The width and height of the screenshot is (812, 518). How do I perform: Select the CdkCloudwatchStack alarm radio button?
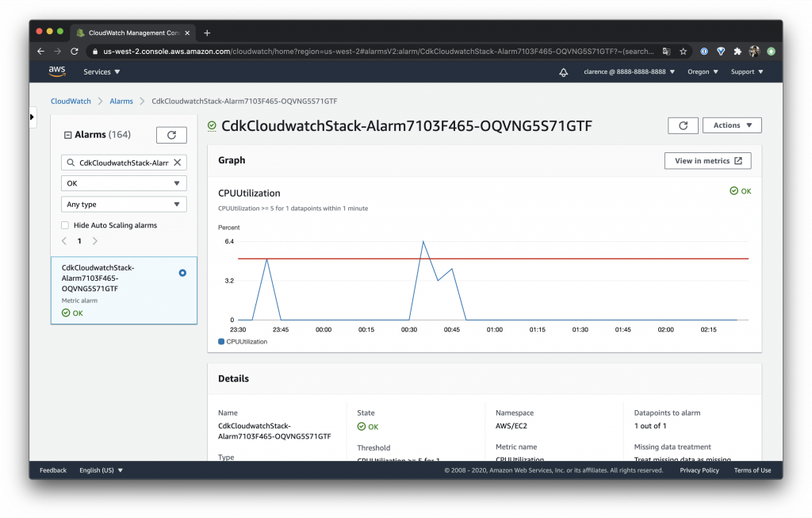pos(182,273)
